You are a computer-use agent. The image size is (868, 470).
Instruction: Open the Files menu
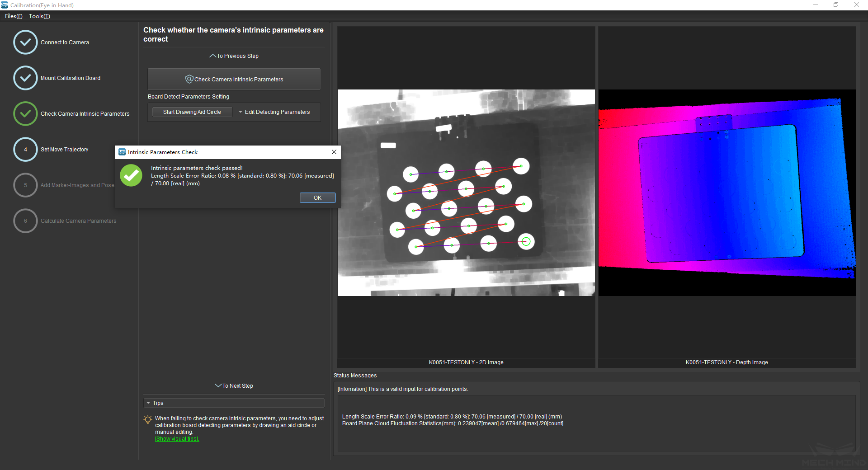point(14,16)
